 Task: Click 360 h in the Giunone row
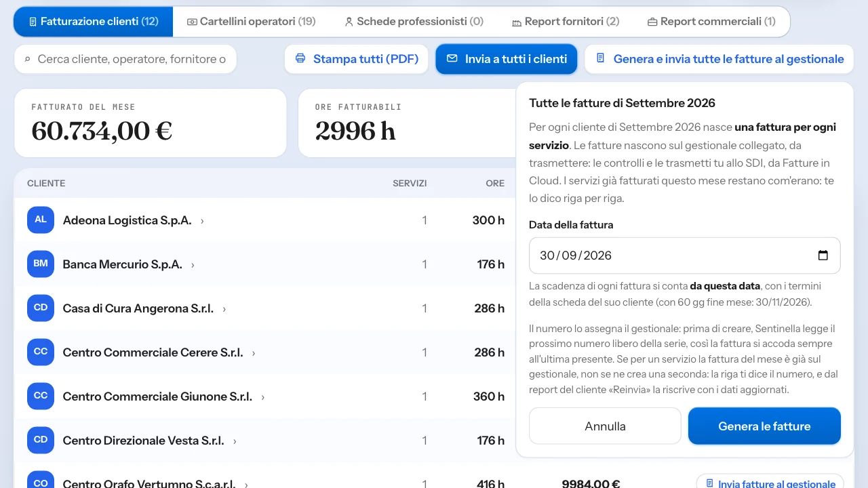[488, 396]
